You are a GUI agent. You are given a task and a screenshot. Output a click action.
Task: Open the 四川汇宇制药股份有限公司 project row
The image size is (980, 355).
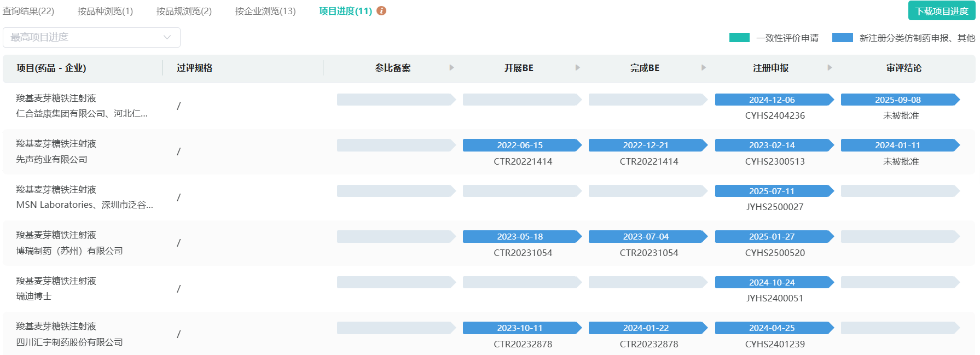pyautogui.click(x=69, y=342)
